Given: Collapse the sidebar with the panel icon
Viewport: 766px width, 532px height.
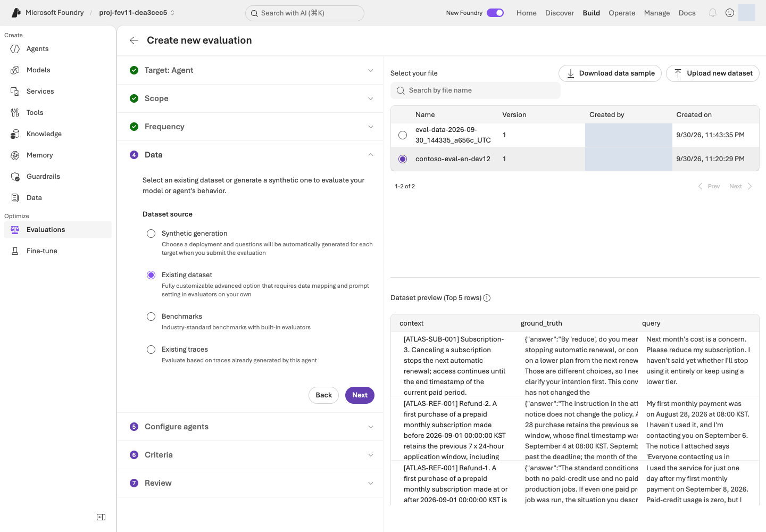Looking at the screenshot, I should click(x=101, y=517).
